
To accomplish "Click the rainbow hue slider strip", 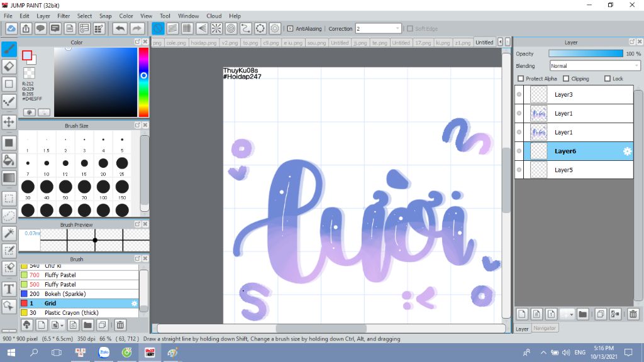I will click(143, 82).
